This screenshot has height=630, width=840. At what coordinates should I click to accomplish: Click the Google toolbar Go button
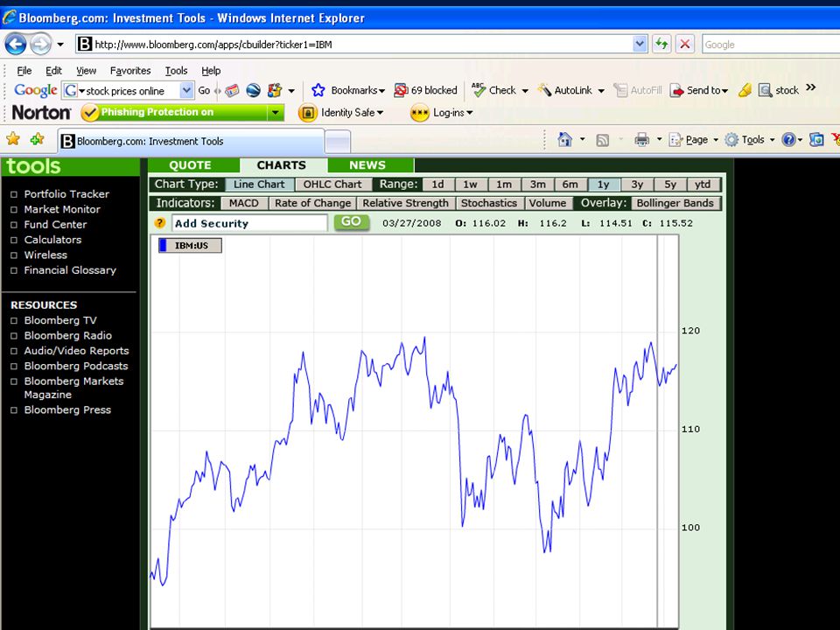pos(204,90)
